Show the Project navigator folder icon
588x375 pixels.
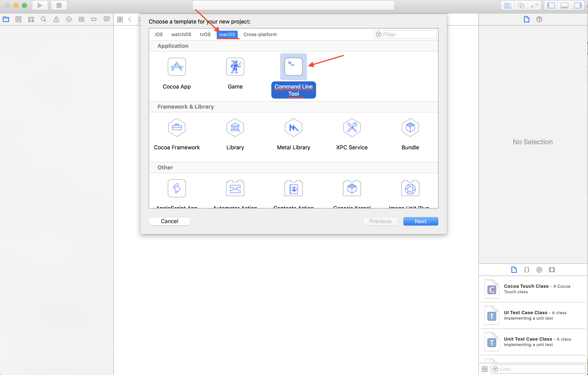pos(6,19)
